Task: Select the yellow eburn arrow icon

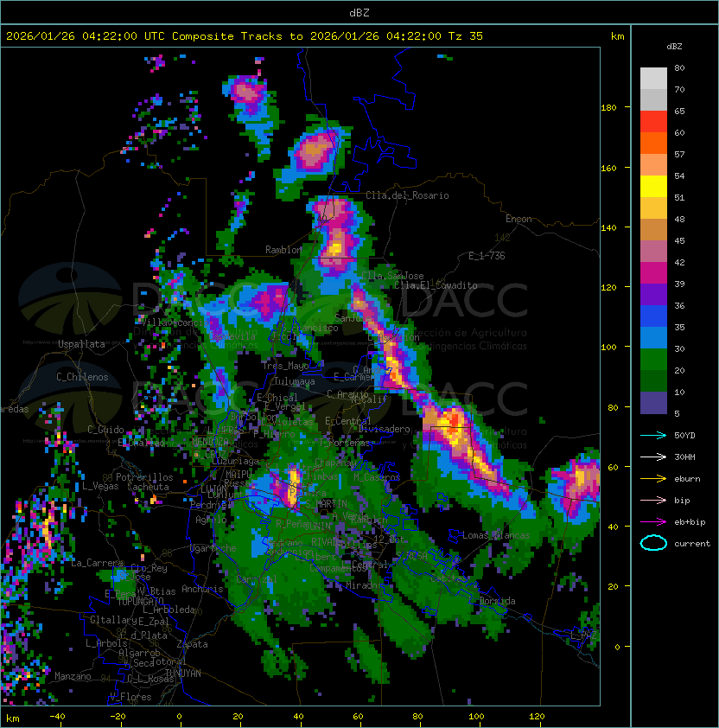Action: coord(653,478)
